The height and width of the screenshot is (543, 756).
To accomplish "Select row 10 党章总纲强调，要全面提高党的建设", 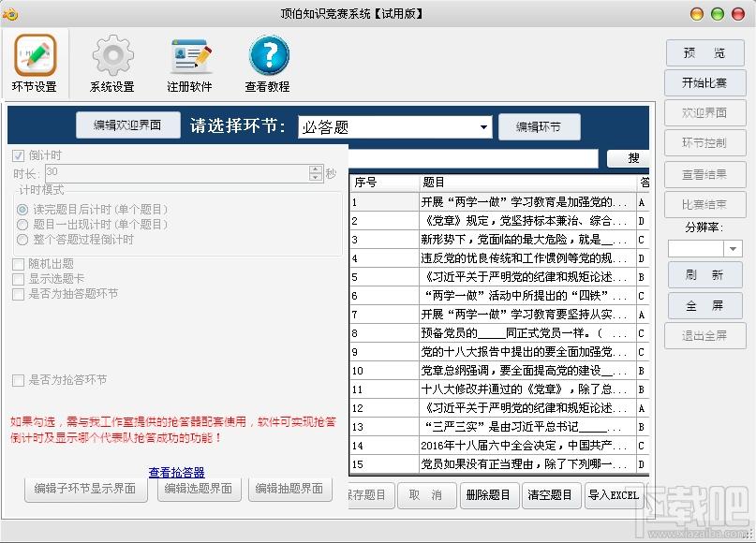I will tap(499, 371).
